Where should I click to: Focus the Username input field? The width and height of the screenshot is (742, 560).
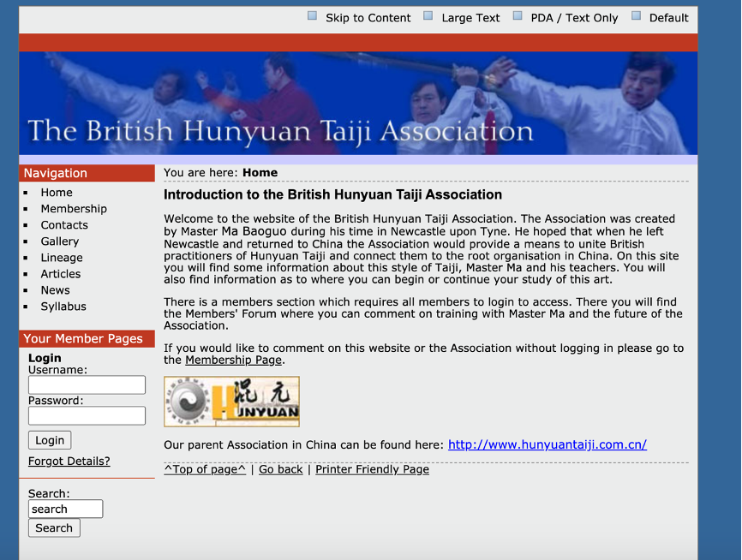(x=87, y=385)
